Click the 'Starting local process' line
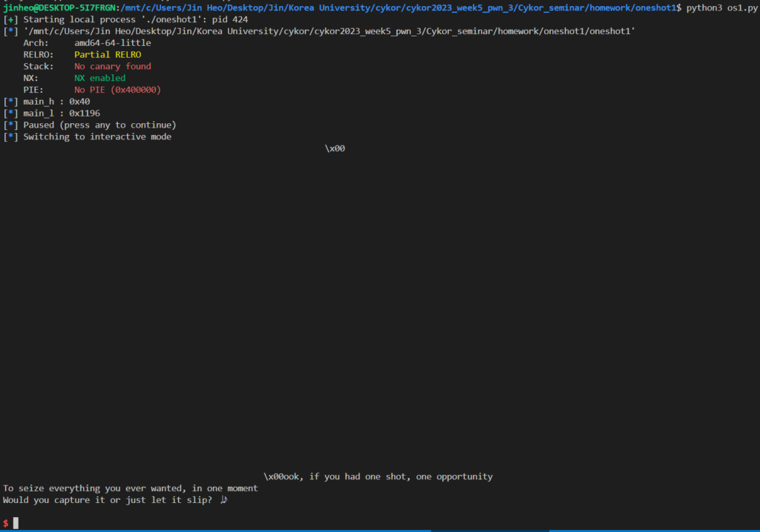Viewport: 760px width, 532px height. click(x=125, y=19)
